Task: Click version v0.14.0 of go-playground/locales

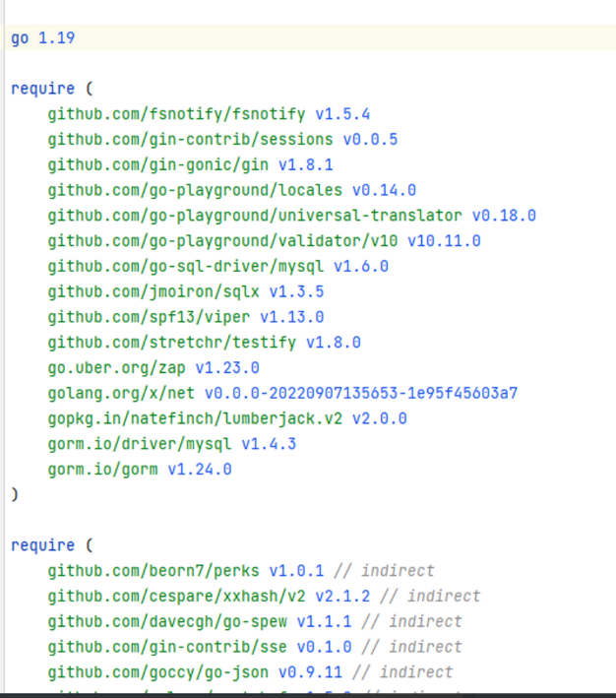Action: pyautogui.click(x=384, y=190)
